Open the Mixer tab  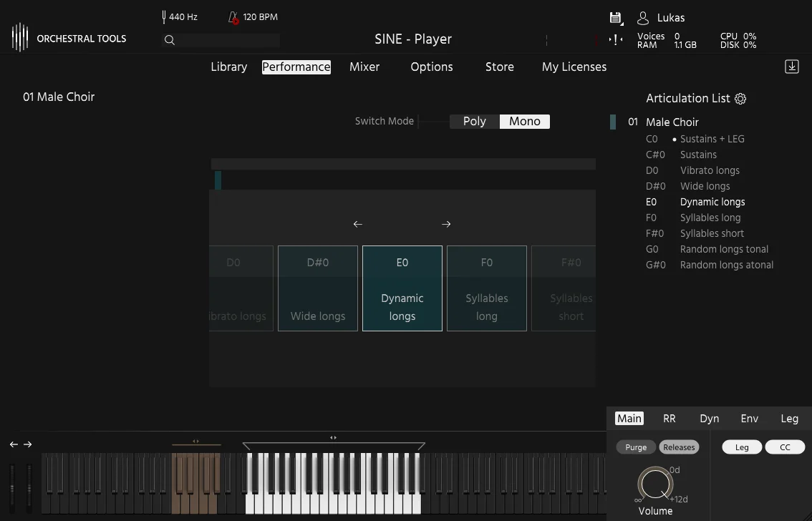pyautogui.click(x=364, y=67)
